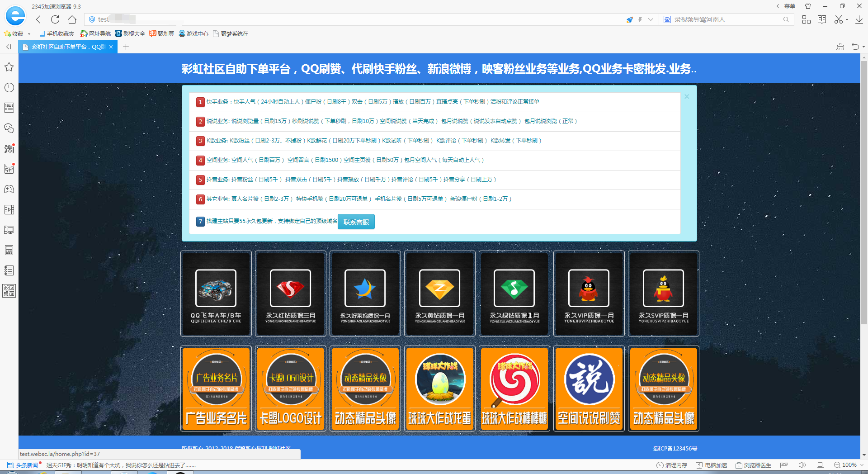The height and width of the screenshot is (474, 868).
Task: Click 电脑加速 in the status bar
Action: (x=712, y=465)
